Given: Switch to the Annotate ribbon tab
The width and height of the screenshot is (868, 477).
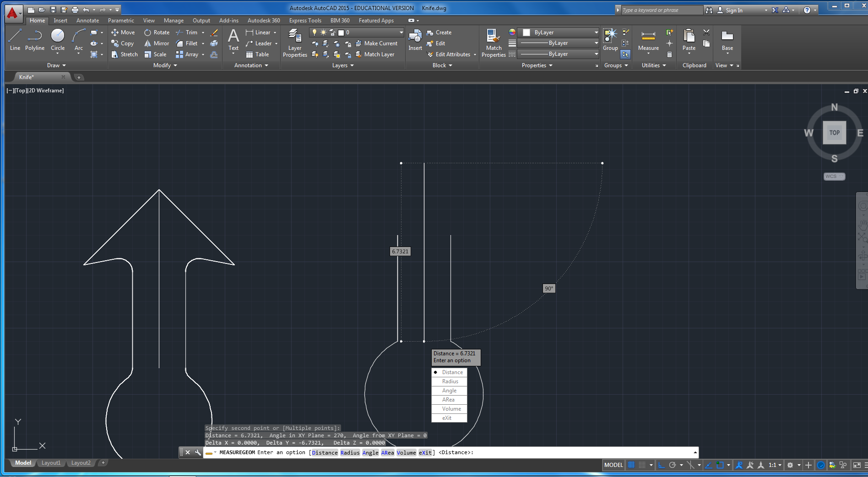Looking at the screenshot, I should click(87, 21).
